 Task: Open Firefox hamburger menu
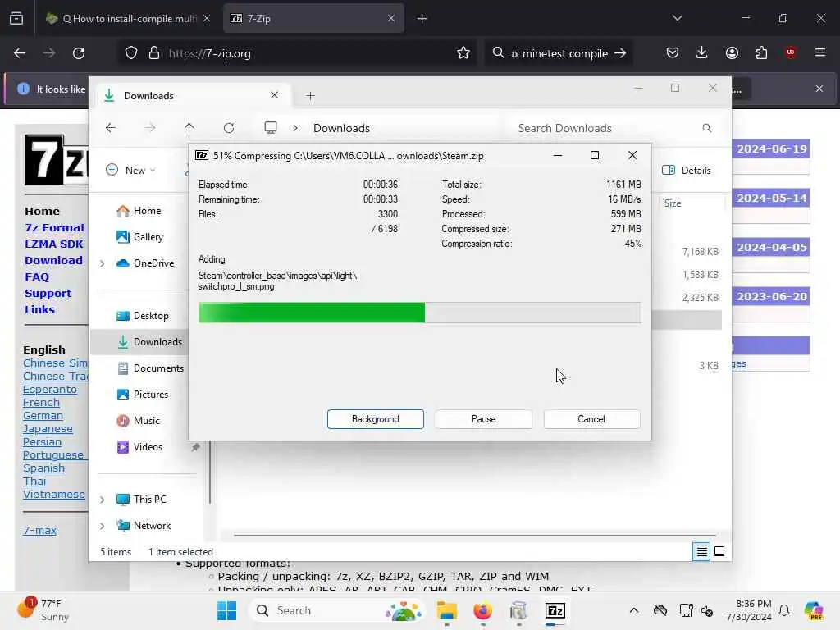click(x=820, y=52)
